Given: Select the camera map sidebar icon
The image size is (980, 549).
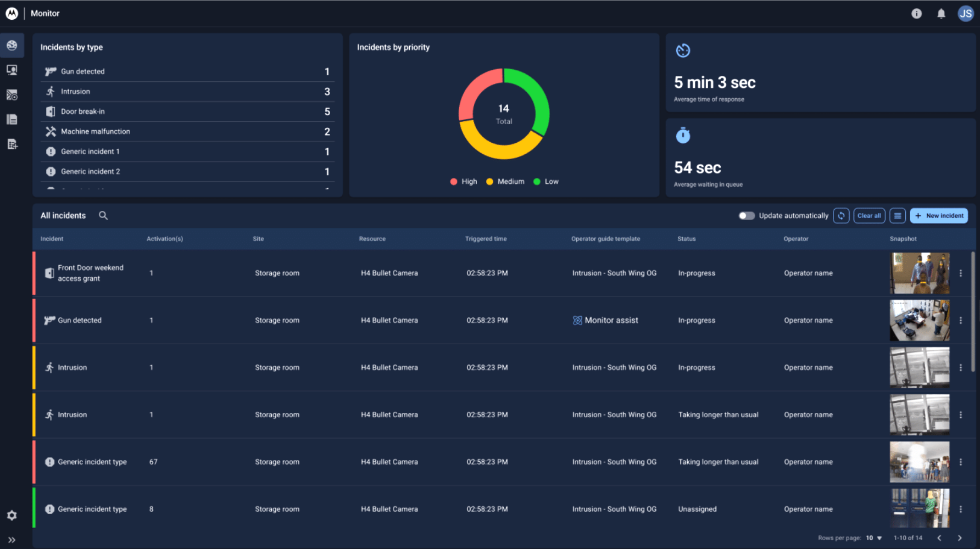Looking at the screenshot, I should (x=12, y=94).
